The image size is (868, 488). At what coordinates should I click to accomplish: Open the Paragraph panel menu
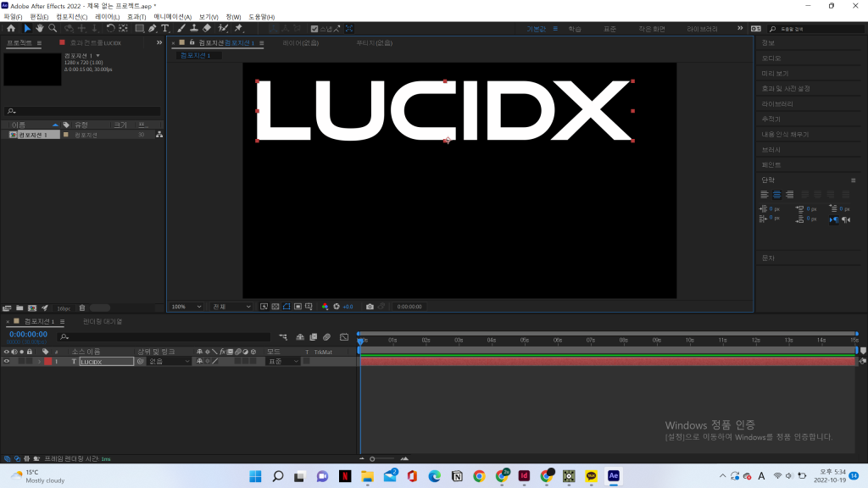pos(853,180)
